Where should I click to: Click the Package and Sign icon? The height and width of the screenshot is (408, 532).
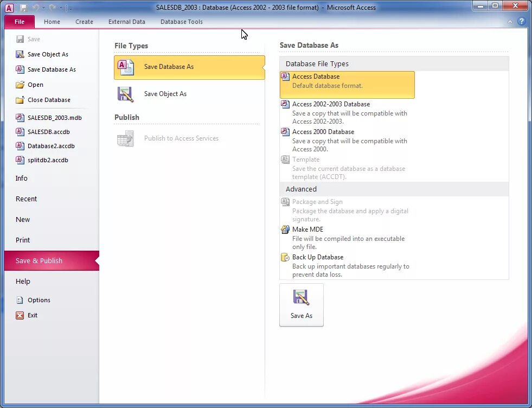tap(285, 202)
